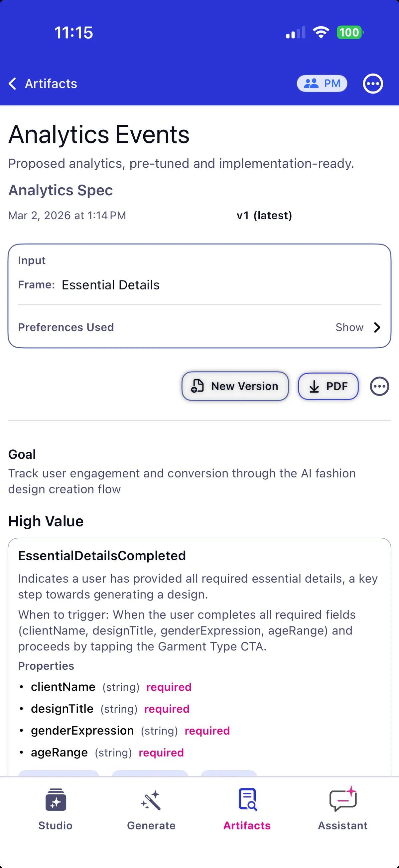This screenshot has width=399, height=868.
Task: Select the Artifacts tab icon
Action: pos(247,799)
